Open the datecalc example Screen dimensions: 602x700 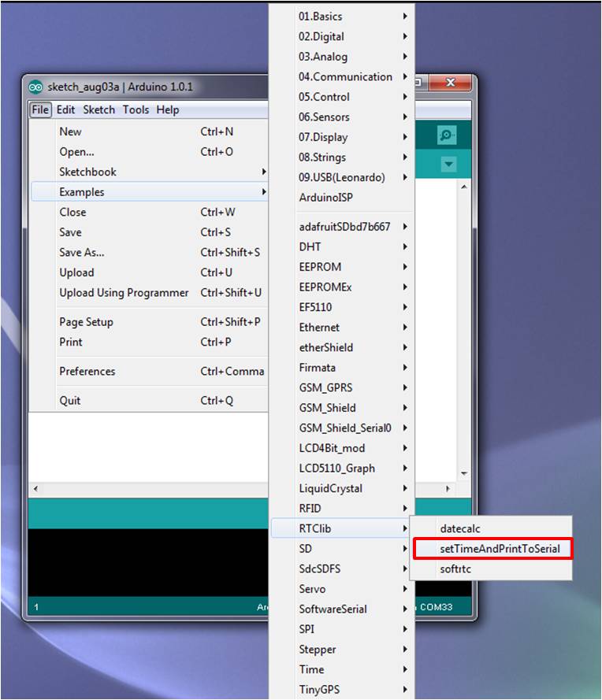pyautogui.click(x=492, y=528)
